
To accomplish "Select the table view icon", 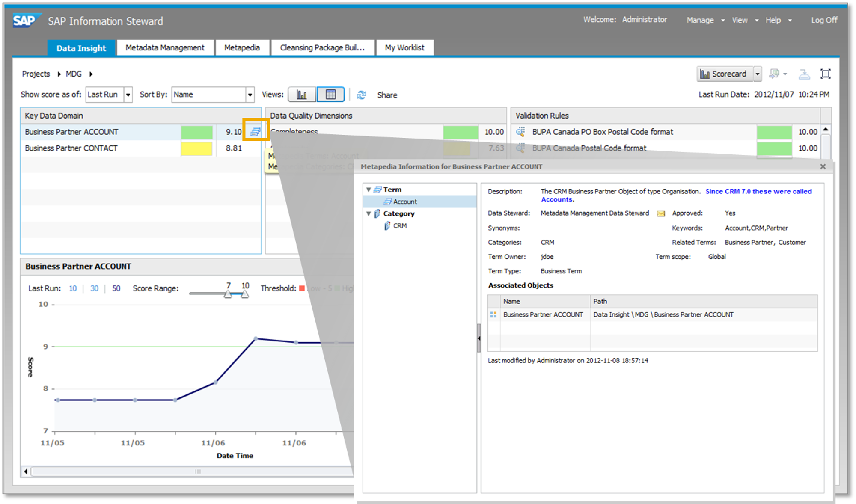I will (331, 94).
